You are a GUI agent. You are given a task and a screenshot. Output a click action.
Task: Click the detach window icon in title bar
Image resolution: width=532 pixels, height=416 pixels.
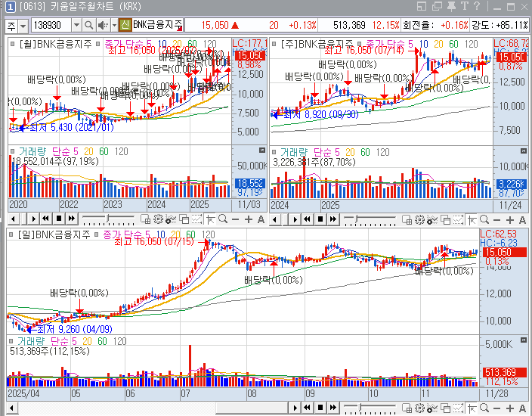(x=438, y=6)
